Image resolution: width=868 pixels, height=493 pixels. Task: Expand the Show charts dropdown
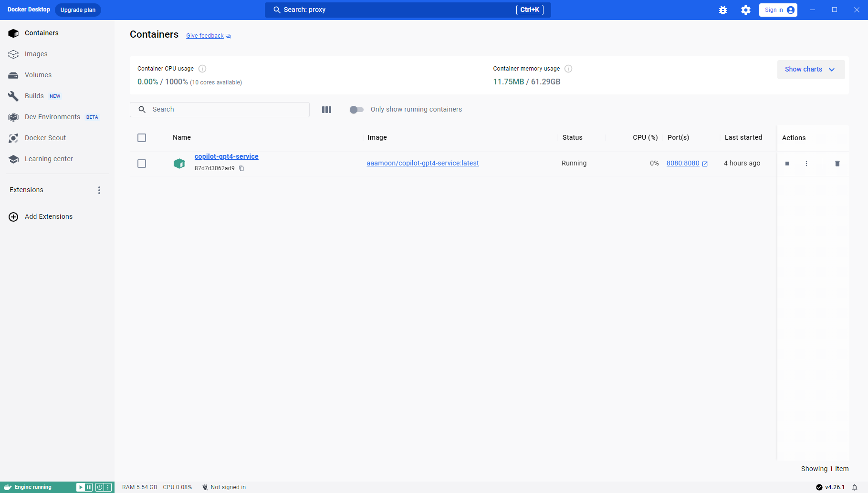click(810, 70)
